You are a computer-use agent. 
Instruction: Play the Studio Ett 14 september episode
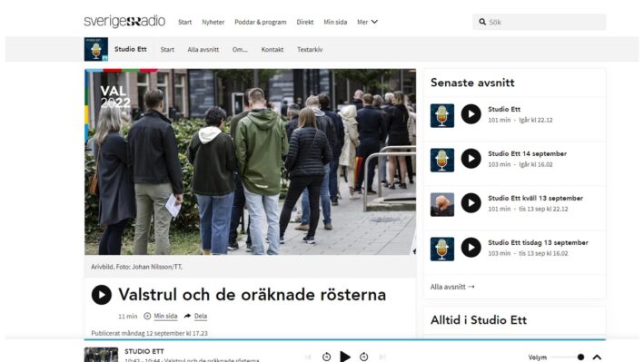tap(471, 159)
